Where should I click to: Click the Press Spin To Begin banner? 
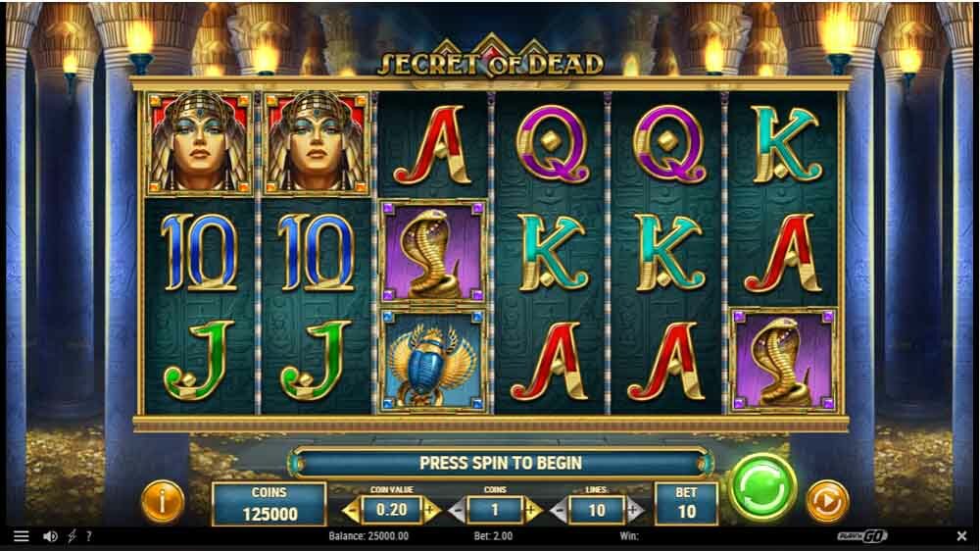coord(501,463)
